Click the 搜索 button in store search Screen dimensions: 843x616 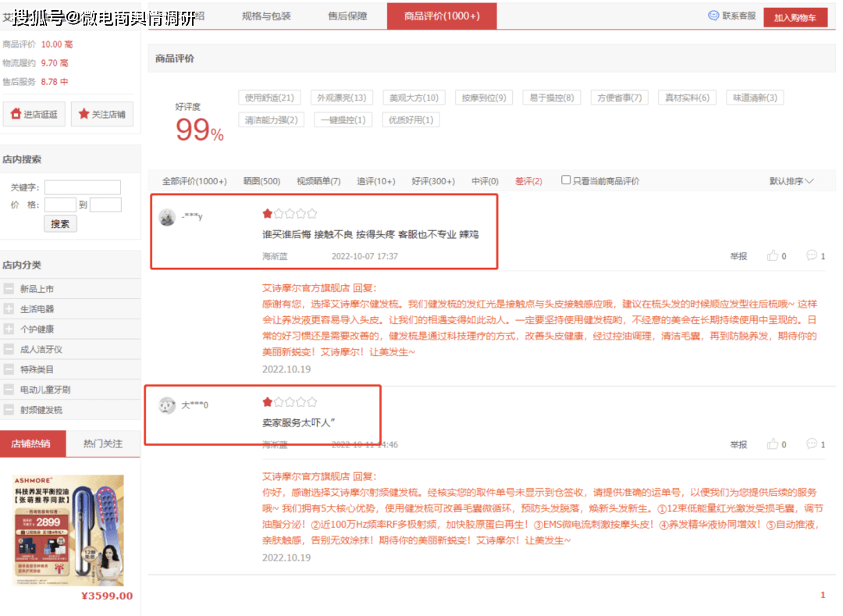(59, 223)
